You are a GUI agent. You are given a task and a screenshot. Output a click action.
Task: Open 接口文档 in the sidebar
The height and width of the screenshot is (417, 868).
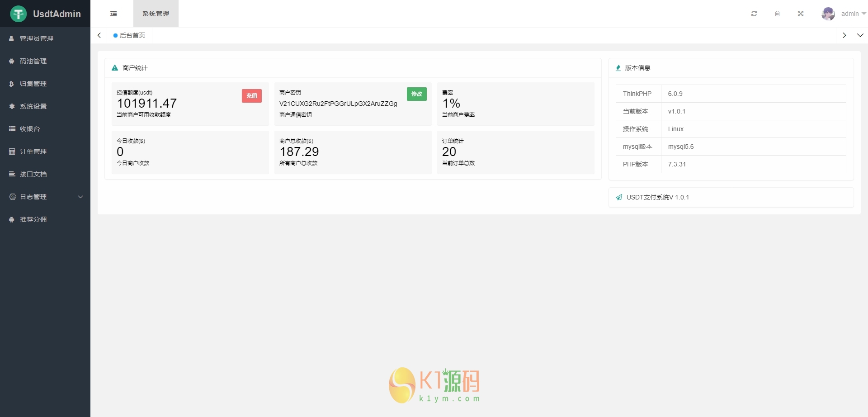(x=45, y=175)
